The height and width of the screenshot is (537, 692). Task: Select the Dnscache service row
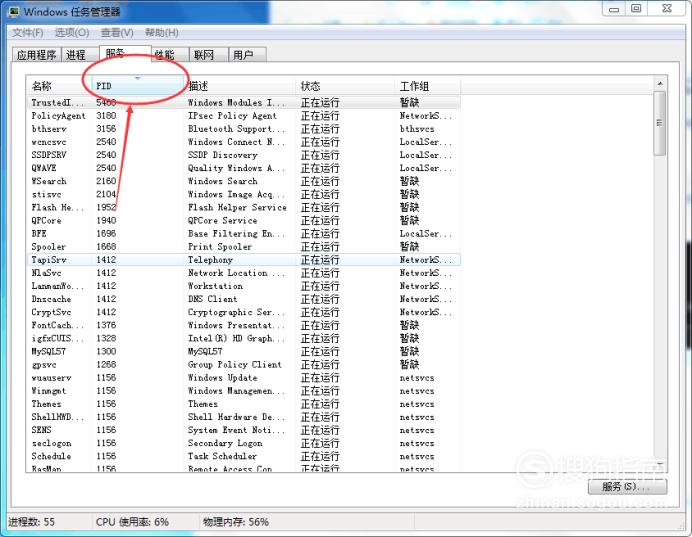coord(244,299)
